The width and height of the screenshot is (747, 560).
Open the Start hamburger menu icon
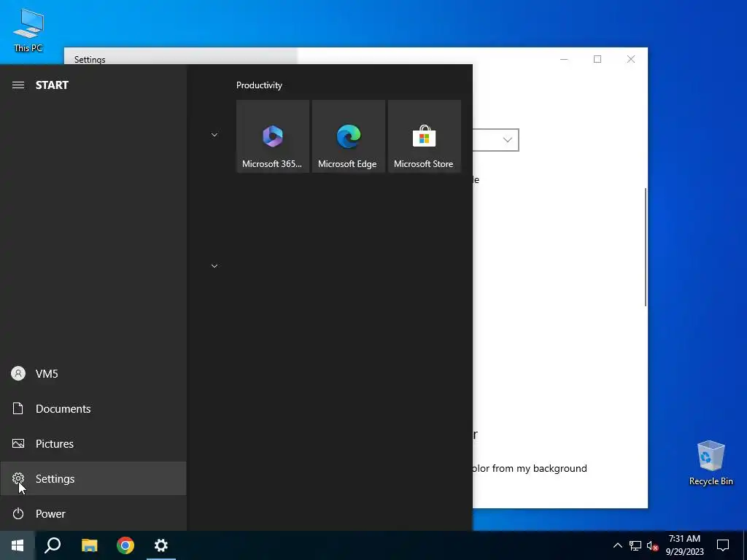coord(18,85)
